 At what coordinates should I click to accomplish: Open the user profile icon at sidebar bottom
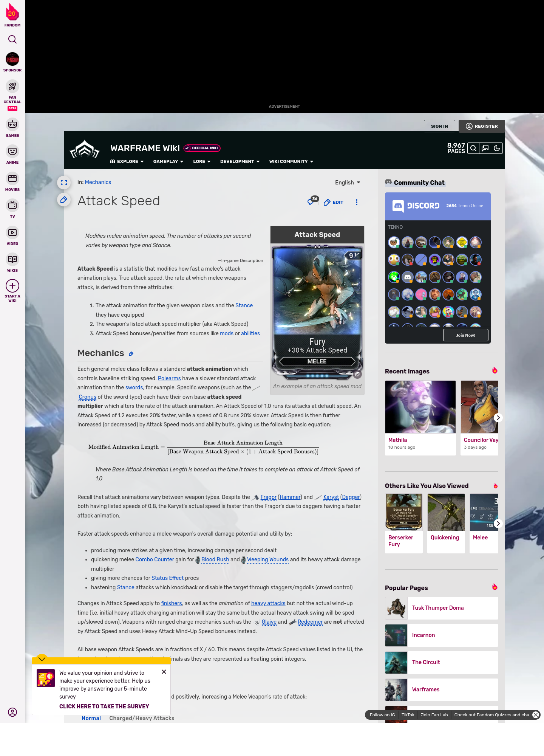[12, 712]
